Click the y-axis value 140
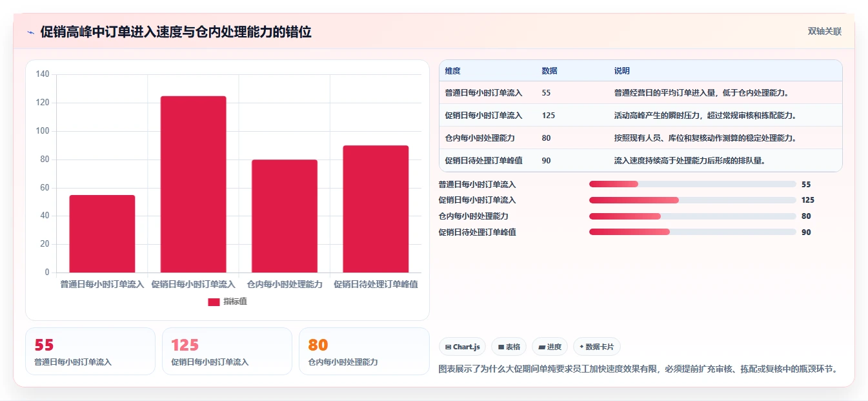 (43, 74)
